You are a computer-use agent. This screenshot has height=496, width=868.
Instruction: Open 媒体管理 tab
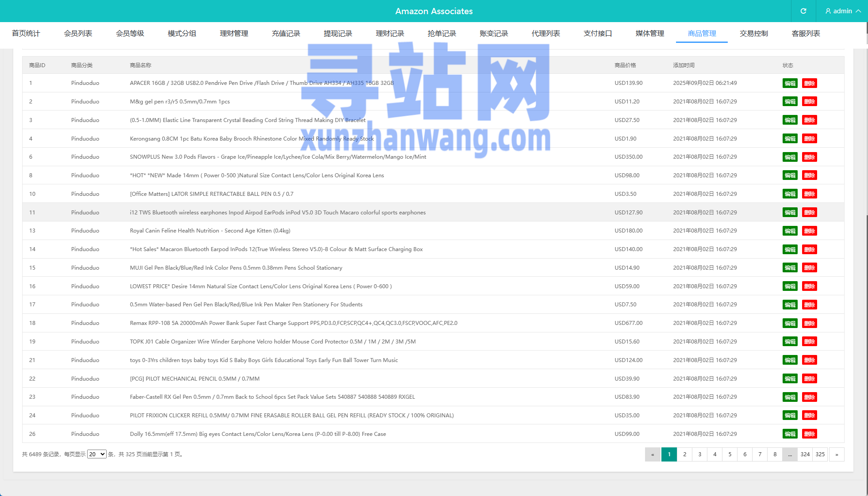tap(650, 34)
